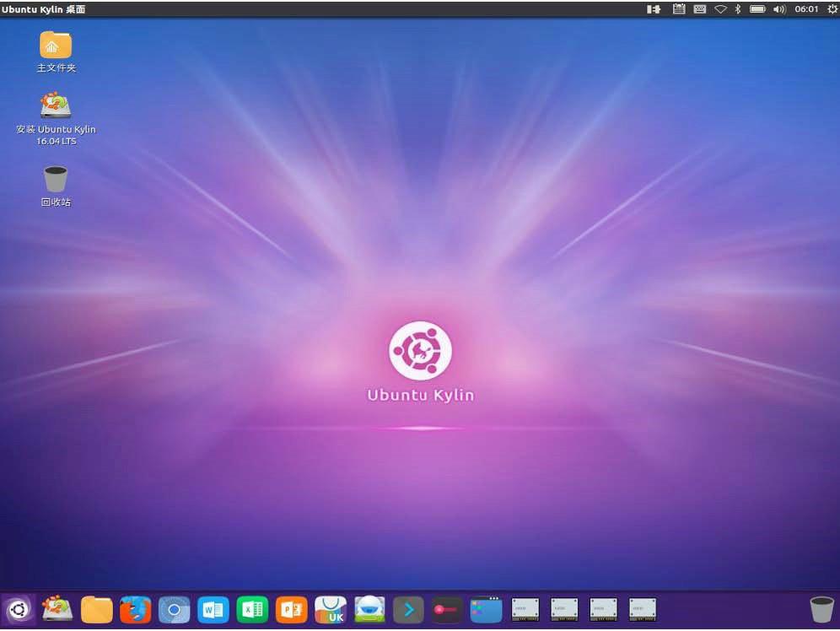Screen dimensions: 840x631
Task: Select the 主文件夹 home folder on desktop
Action: pos(56,46)
